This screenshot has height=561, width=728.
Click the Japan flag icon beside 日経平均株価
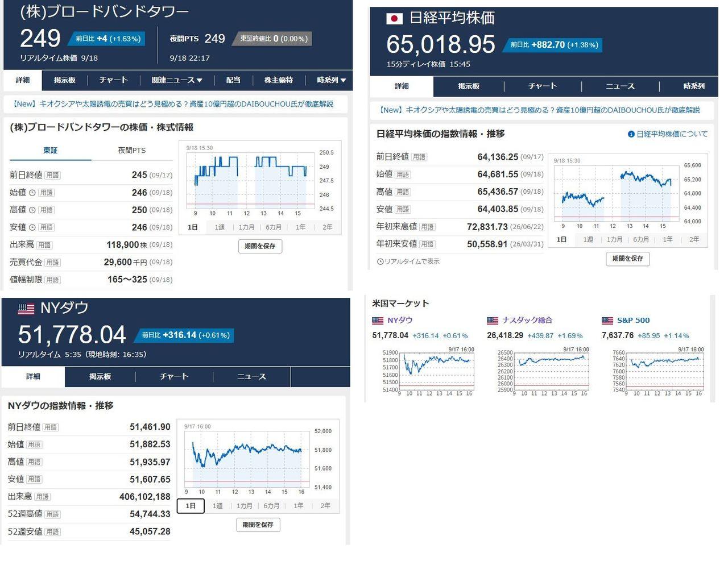(x=394, y=19)
